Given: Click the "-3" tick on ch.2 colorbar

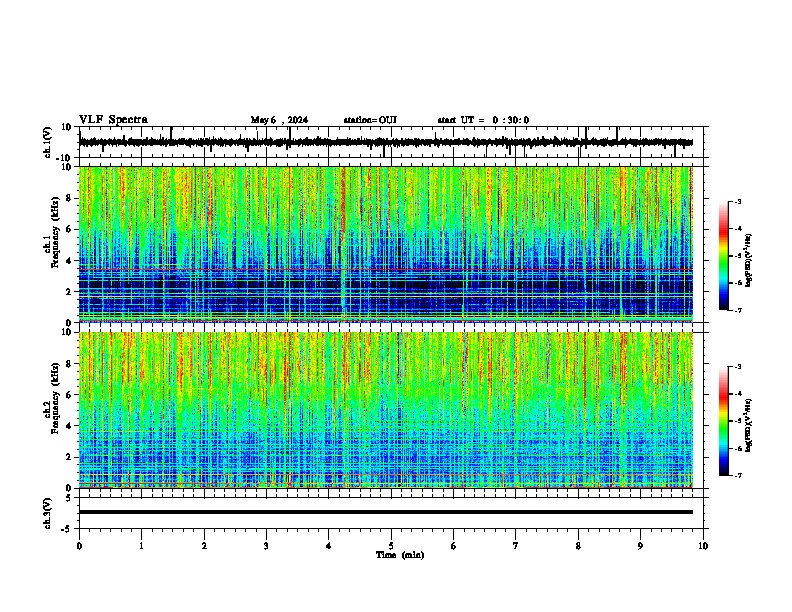Looking at the screenshot, I should [738, 367].
